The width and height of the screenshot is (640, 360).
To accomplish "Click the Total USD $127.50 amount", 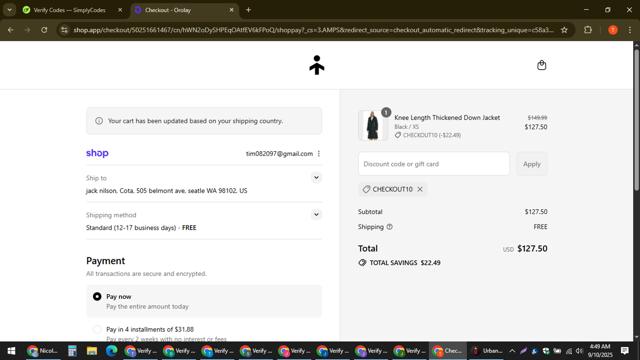I will (532, 249).
